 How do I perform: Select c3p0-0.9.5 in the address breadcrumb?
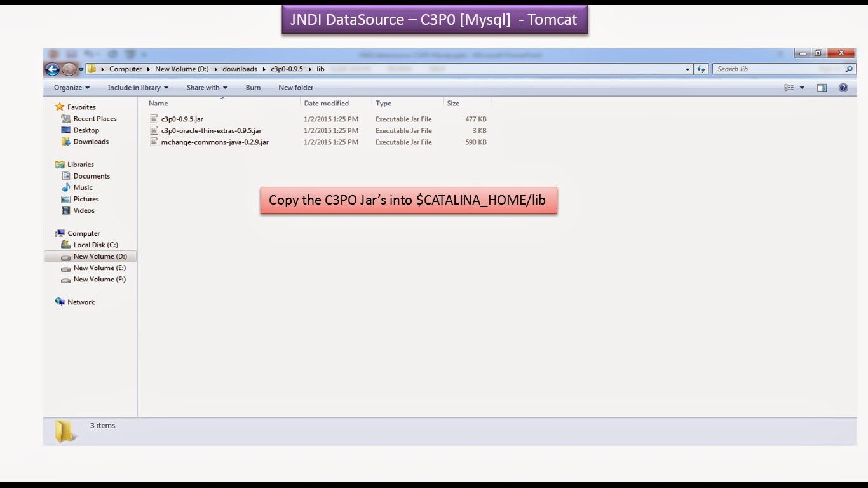[x=287, y=69]
